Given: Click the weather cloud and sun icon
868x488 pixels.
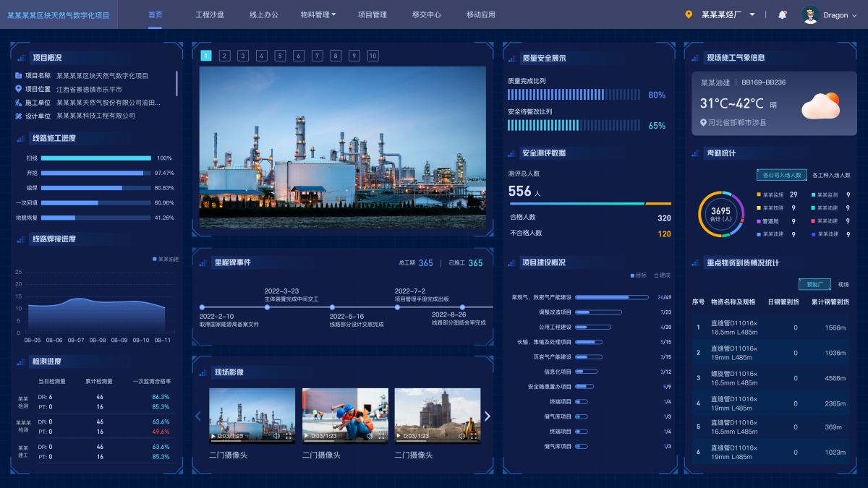Looking at the screenshot, I should pos(821,106).
